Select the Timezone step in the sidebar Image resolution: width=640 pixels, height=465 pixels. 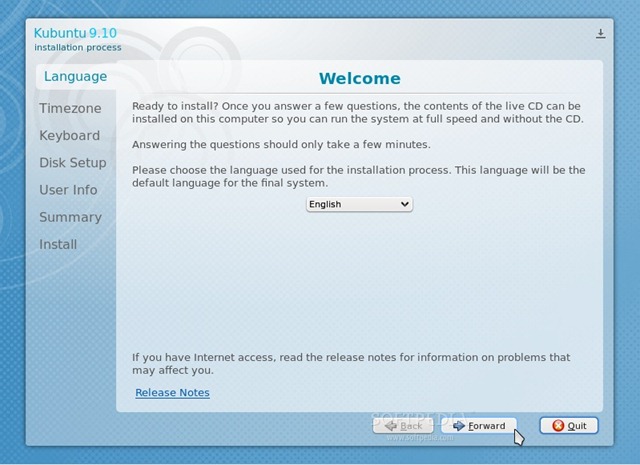point(70,108)
